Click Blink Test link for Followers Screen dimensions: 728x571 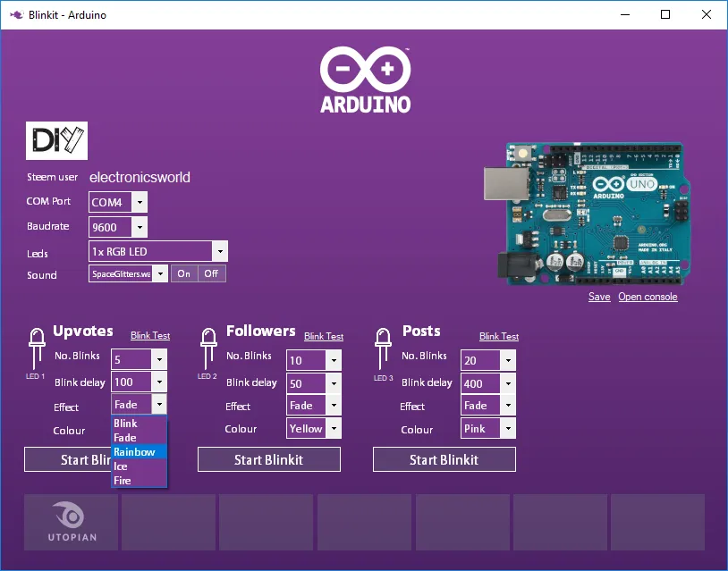324,336
